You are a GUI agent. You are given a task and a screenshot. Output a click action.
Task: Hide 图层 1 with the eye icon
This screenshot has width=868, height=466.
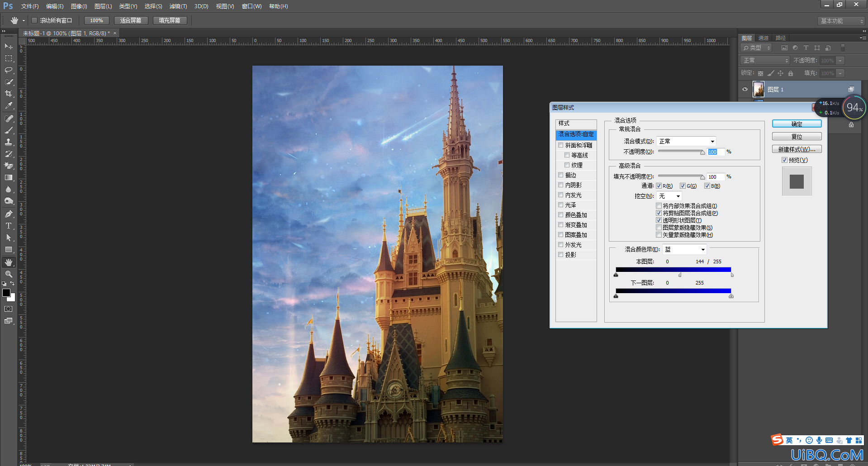pyautogui.click(x=745, y=89)
